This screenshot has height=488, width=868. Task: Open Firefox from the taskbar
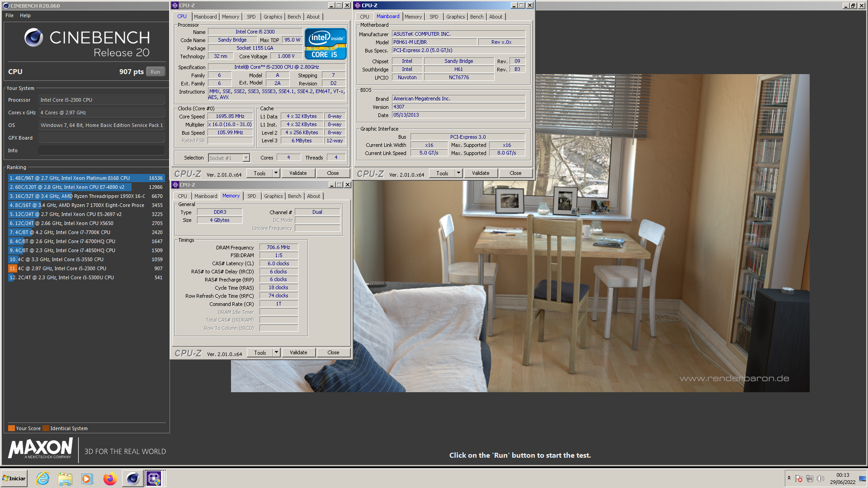click(110, 479)
